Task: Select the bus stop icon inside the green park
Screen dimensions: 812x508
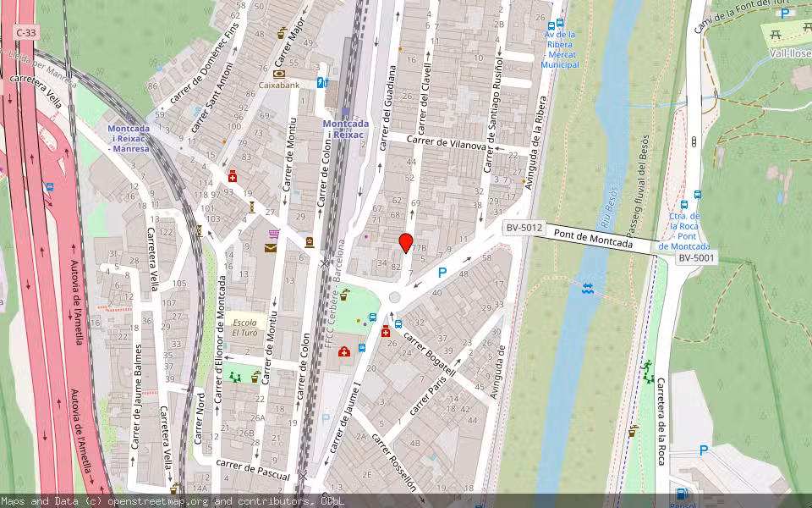Action: pos(372,317)
